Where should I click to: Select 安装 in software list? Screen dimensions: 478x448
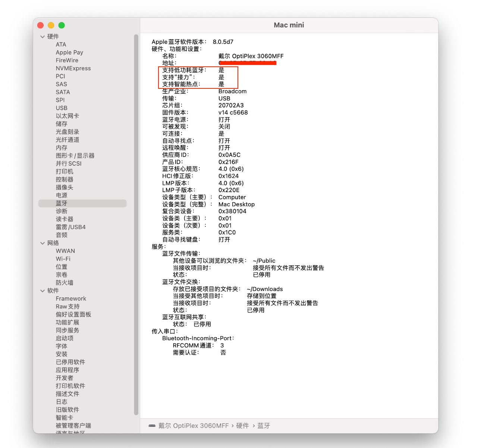(62, 354)
